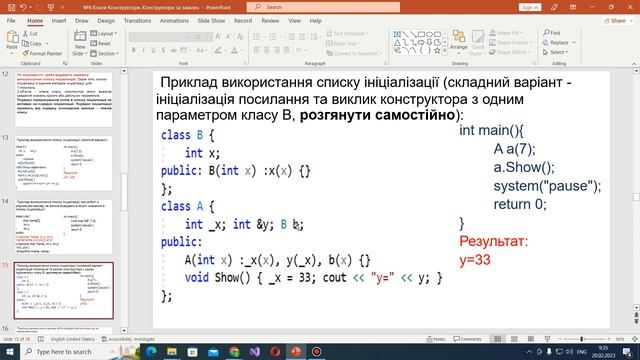Open the Section dropdown
Screen dimensions: 640x360
click(x=104, y=53)
